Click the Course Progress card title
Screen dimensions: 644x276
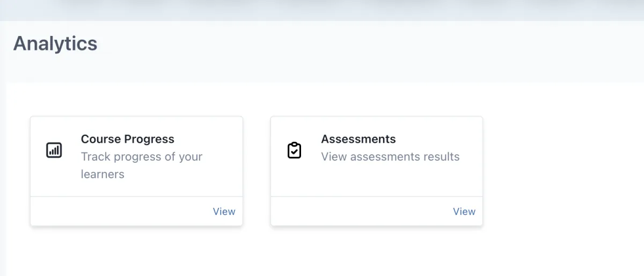(x=127, y=139)
